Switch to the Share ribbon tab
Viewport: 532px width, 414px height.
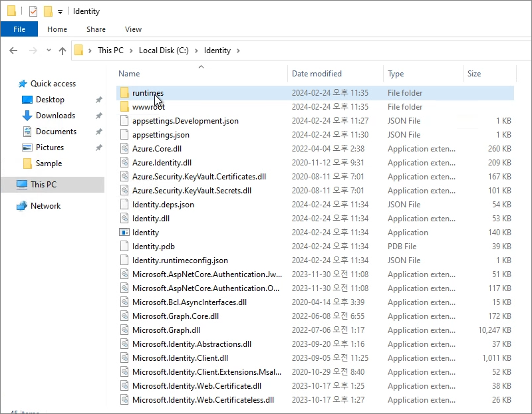pos(96,29)
